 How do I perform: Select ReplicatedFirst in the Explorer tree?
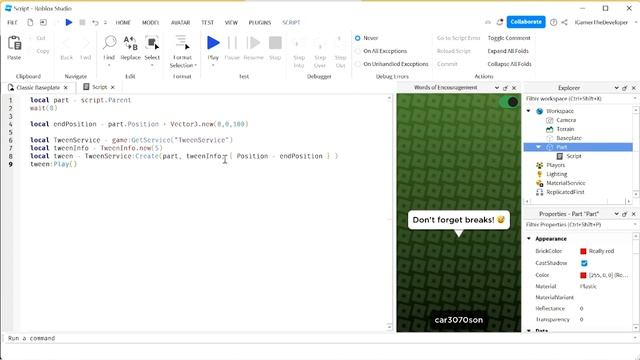tap(565, 192)
